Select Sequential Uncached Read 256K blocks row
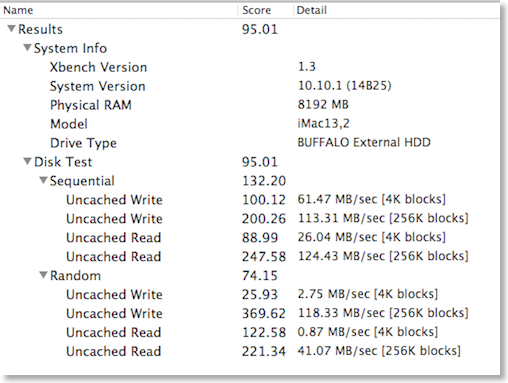This screenshot has height=383, width=508. (250, 256)
